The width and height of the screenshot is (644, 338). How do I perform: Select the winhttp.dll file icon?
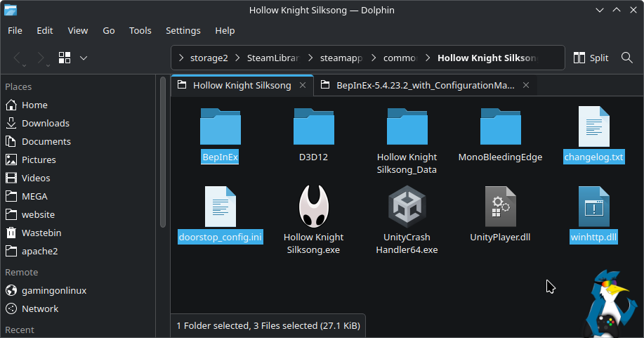click(593, 207)
